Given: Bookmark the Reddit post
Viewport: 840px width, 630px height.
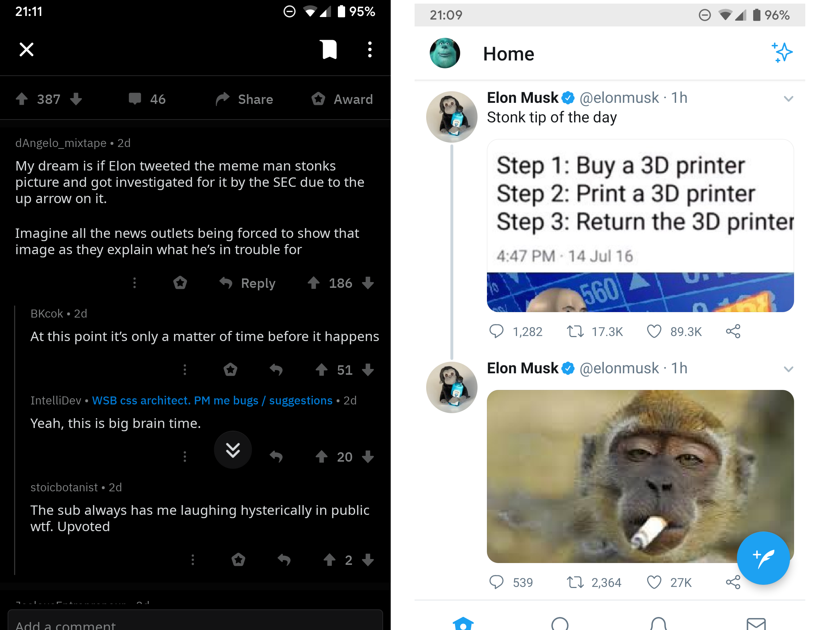Looking at the screenshot, I should [x=329, y=49].
